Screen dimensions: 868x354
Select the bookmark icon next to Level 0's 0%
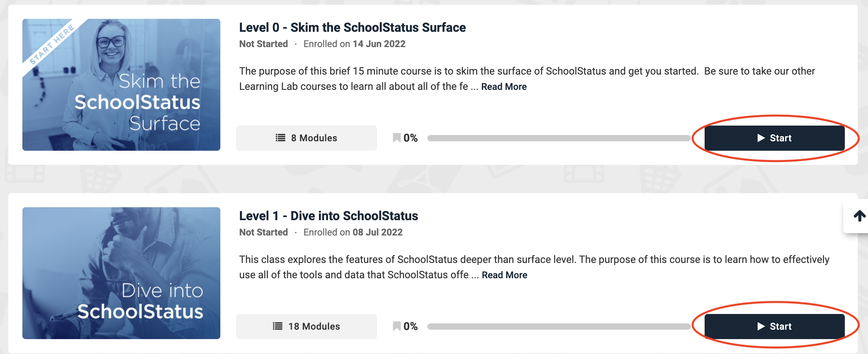click(396, 138)
